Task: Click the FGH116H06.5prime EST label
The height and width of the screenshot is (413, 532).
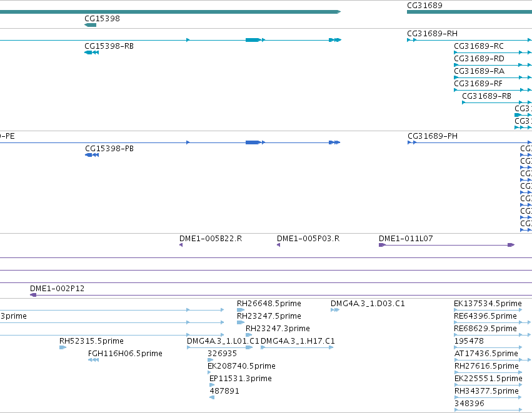Action: click(x=125, y=354)
